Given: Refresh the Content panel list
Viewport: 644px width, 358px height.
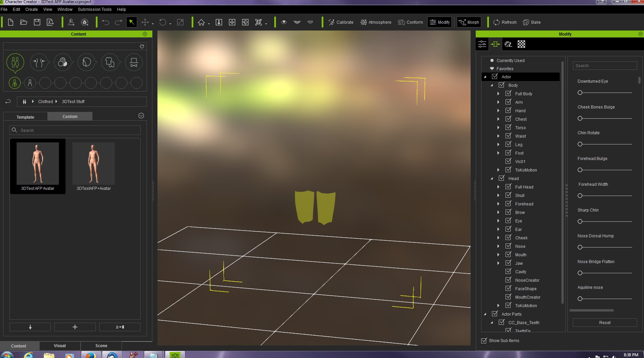Looking at the screenshot, I should tap(142, 46).
